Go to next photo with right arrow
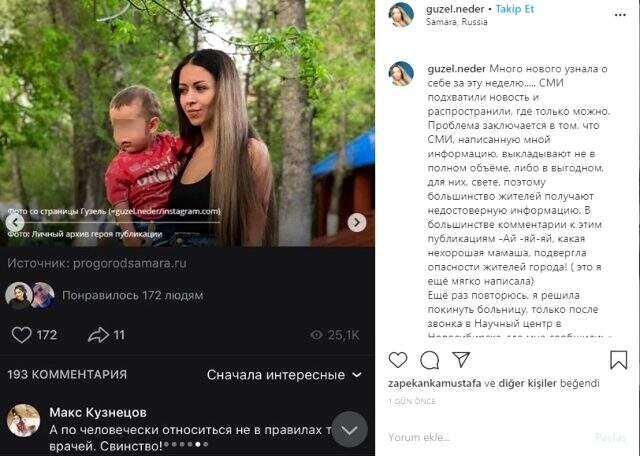The height and width of the screenshot is (456, 640). click(x=357, y=222)
